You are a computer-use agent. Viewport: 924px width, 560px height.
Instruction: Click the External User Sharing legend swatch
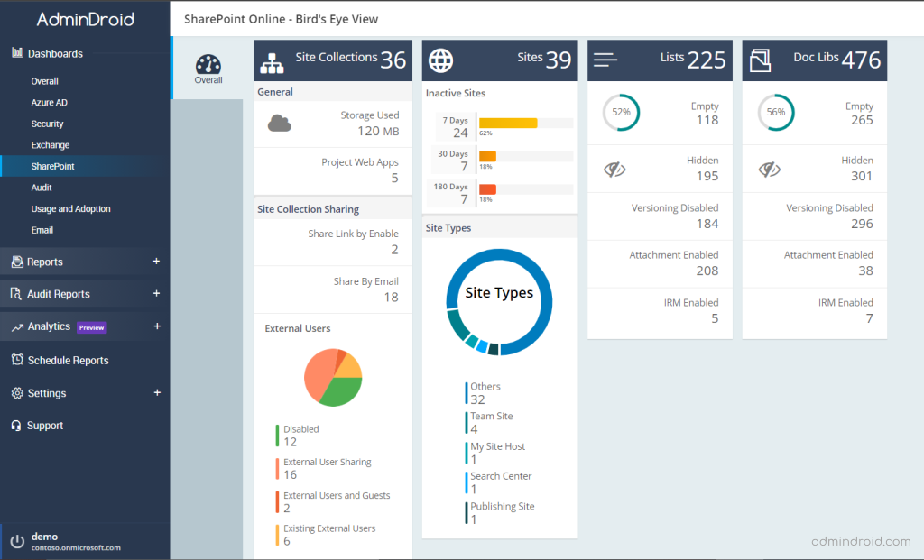coord(277,469)
